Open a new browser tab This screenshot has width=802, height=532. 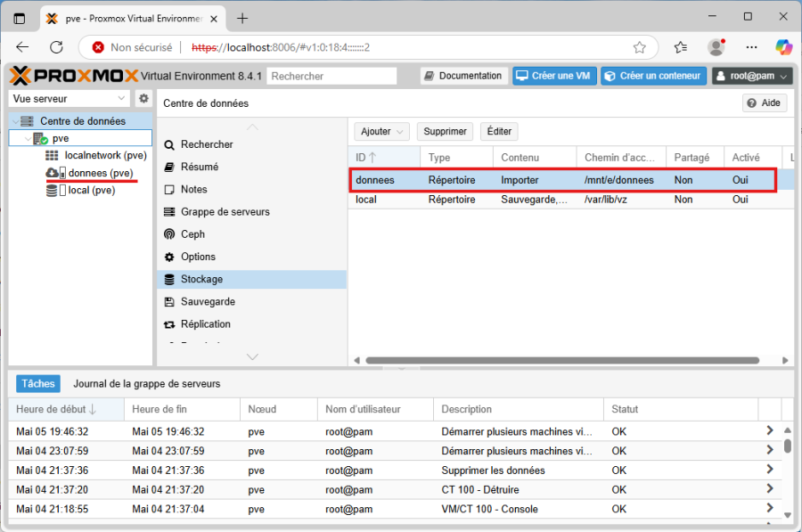[x=241, y=19]
